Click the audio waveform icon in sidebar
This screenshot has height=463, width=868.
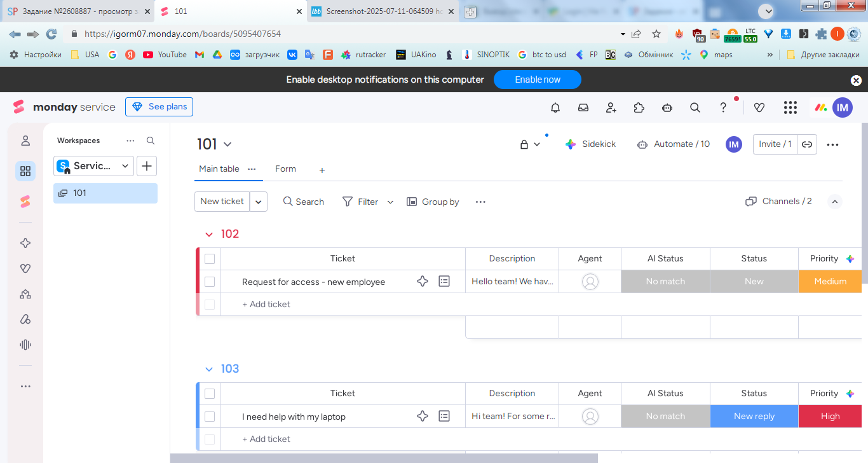coord(25,345)
